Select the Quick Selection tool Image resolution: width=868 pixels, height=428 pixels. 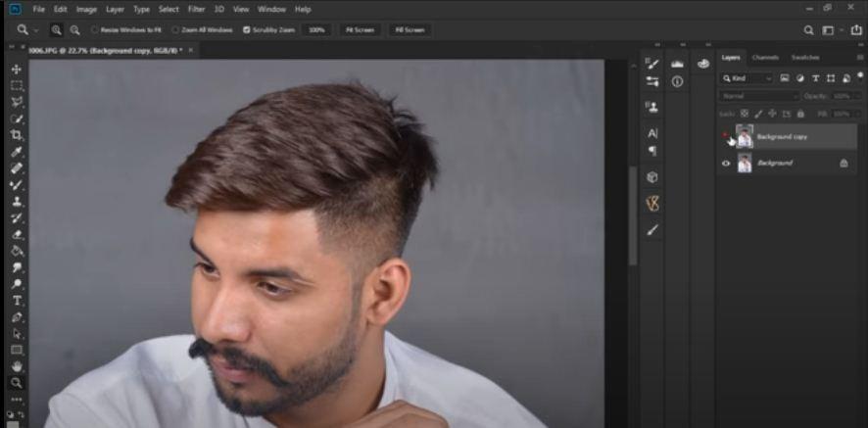[x=17, y=119]
